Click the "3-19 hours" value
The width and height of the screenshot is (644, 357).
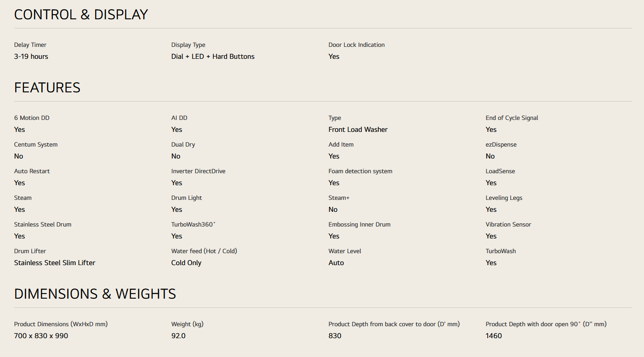pyautogui.click(x=31, y=57)
